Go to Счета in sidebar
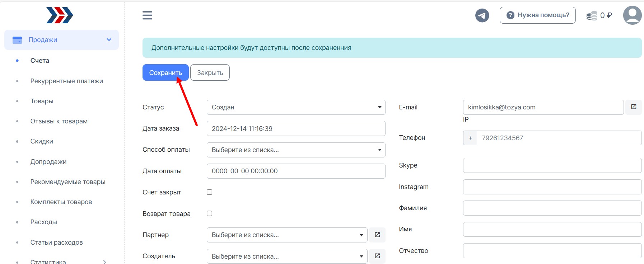The height and width of the screenshot is (264, 644). click(x=40, y=61)
